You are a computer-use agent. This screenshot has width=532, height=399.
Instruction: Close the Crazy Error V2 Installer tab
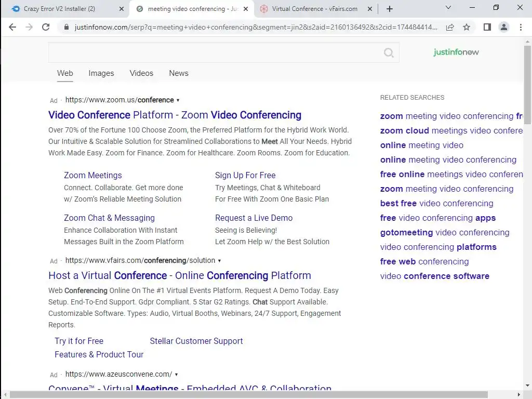pyautogui.click(x=122, y=9)
